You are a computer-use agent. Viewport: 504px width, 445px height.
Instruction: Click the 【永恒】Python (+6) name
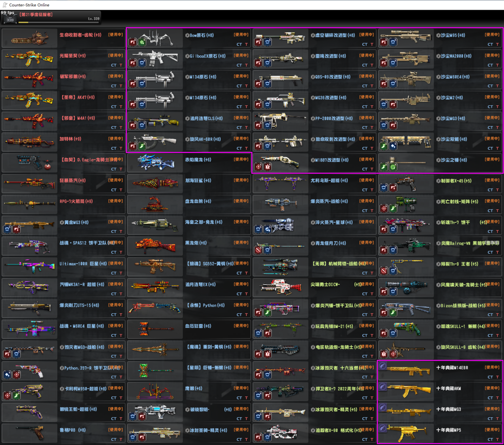[x=205, y=306]
